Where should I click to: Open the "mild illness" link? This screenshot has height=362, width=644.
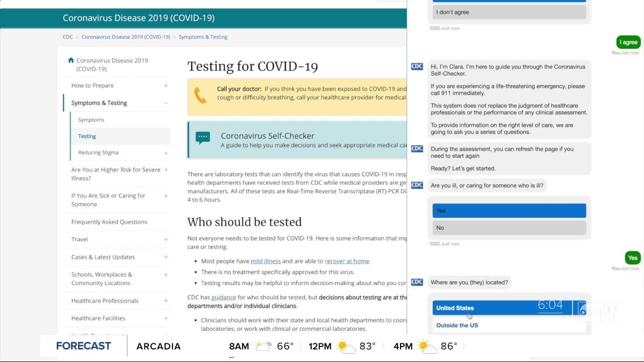[x=266, y=261]
